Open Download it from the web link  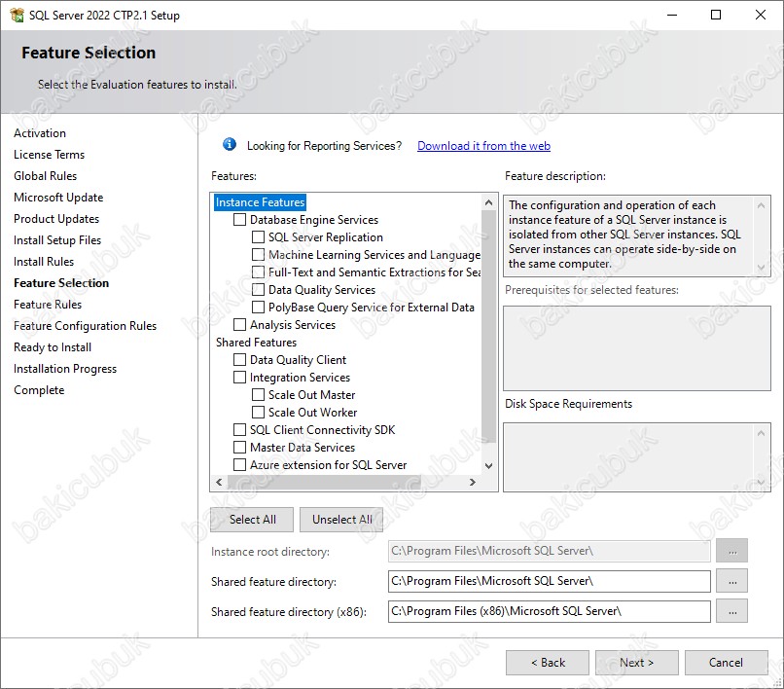(x=483, y=146)
